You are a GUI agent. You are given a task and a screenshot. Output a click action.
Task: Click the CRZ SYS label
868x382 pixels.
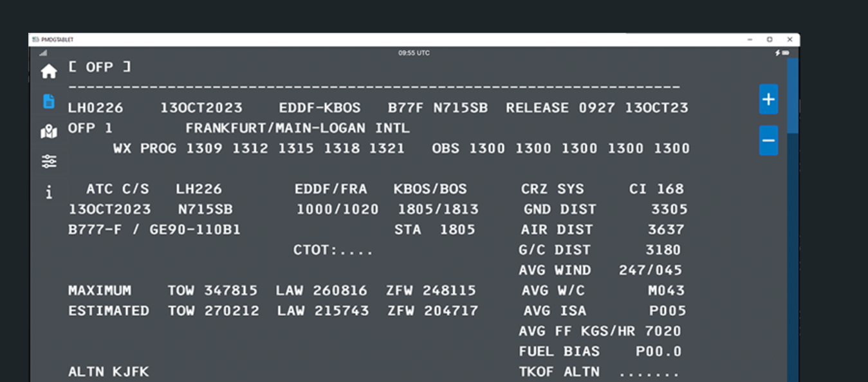tap(553, 189)
